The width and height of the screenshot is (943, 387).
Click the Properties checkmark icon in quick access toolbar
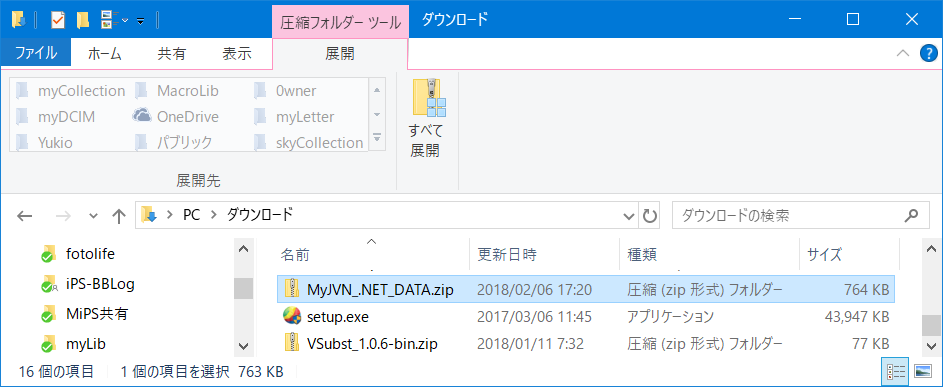pyautogui.click(x=58, y=20)
